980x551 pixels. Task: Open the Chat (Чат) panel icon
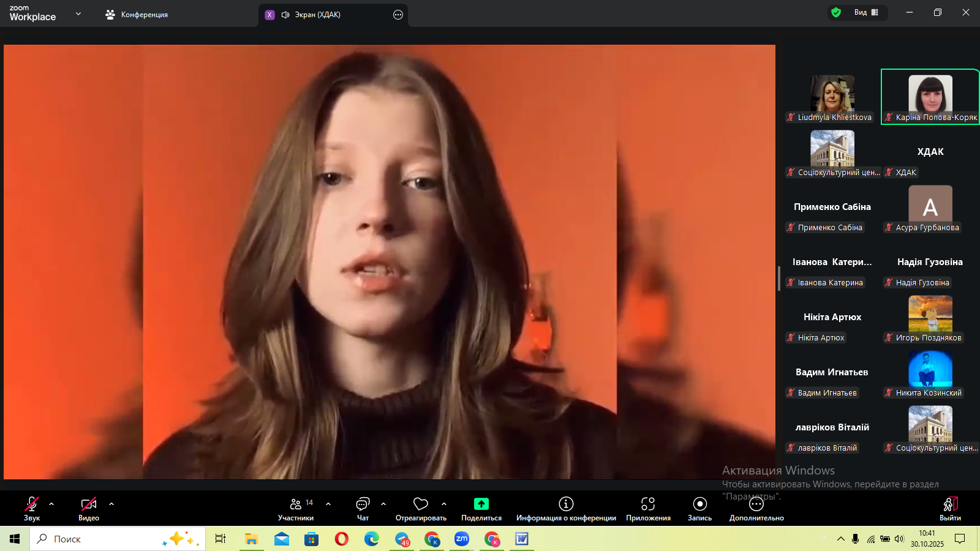[363, 504]
